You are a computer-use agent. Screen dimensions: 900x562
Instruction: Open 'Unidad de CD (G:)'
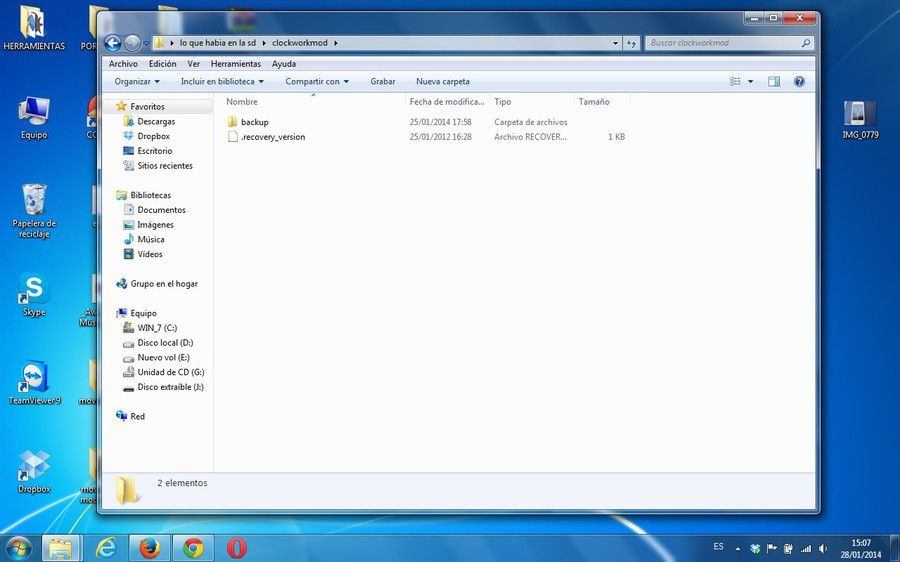pyautogui.click(x=170, y=372)
